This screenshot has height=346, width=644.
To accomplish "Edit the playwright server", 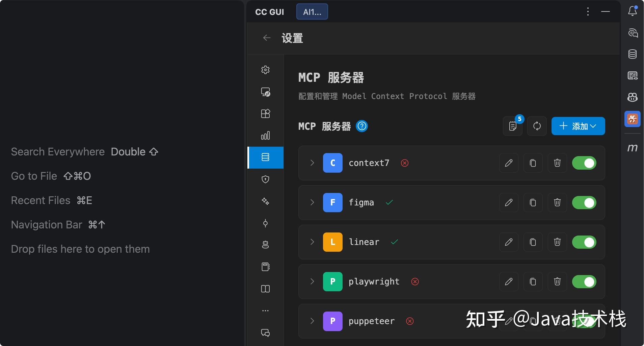I will point(509,281).
